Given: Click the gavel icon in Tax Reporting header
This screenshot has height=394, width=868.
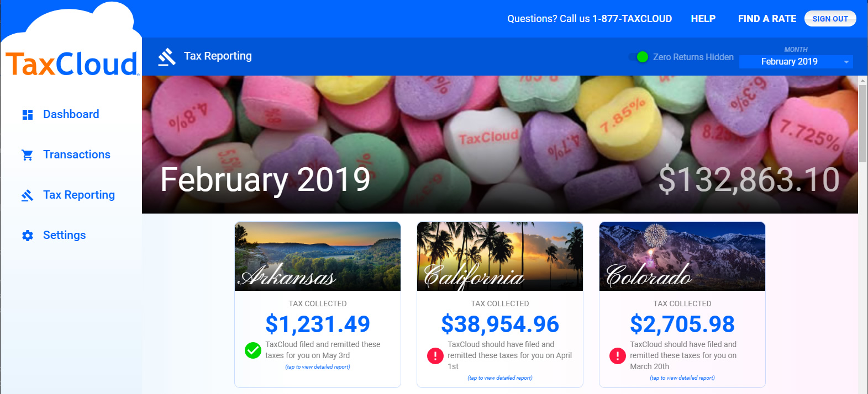Looking at the screenshot, I should tap(166, 57).
